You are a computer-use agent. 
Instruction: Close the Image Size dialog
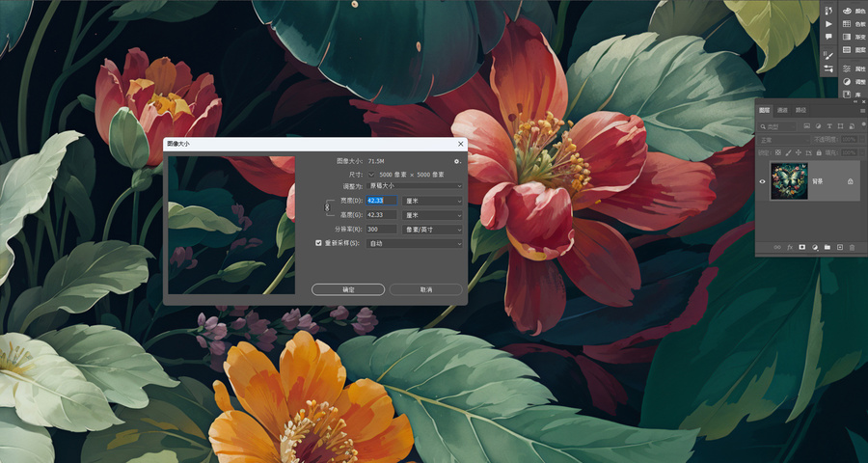click(461, 144)
